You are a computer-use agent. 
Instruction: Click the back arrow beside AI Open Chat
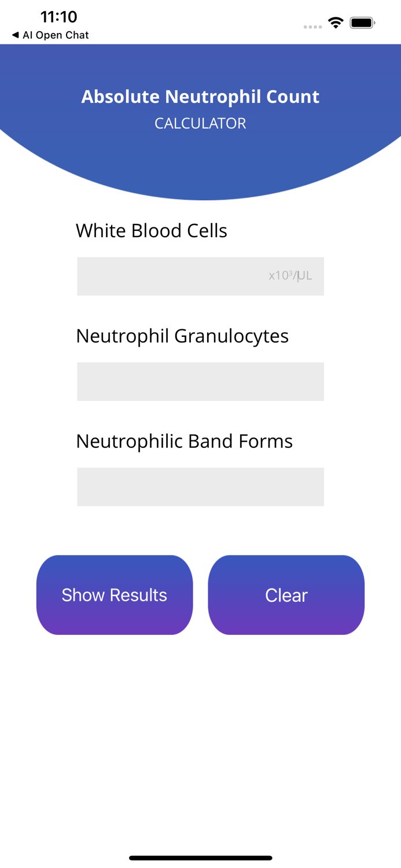(x=16, y=35)
